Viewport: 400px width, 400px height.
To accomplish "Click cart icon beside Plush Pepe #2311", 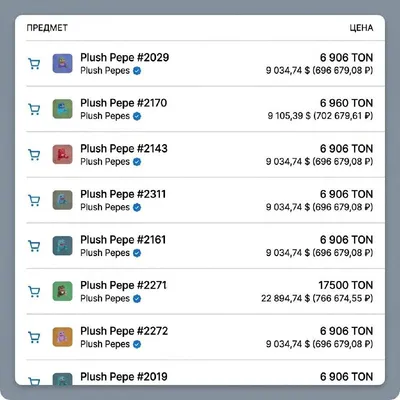I will [34, 200].
